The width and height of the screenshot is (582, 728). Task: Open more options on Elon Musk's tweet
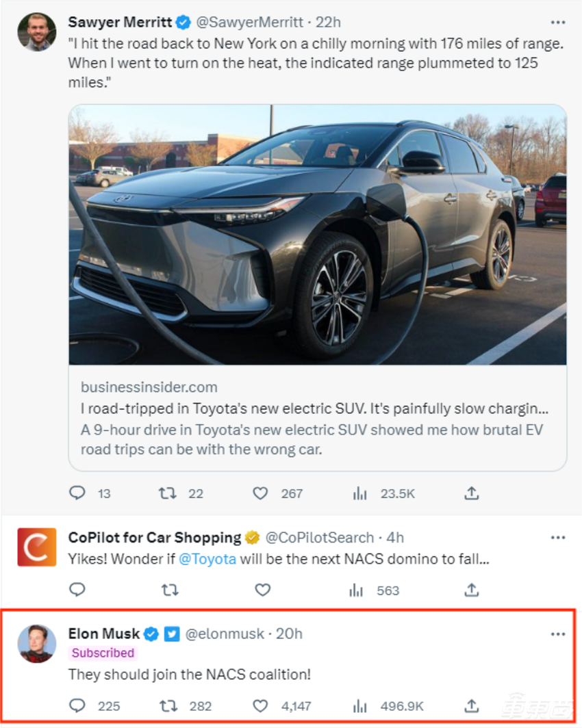pos(558,634)
